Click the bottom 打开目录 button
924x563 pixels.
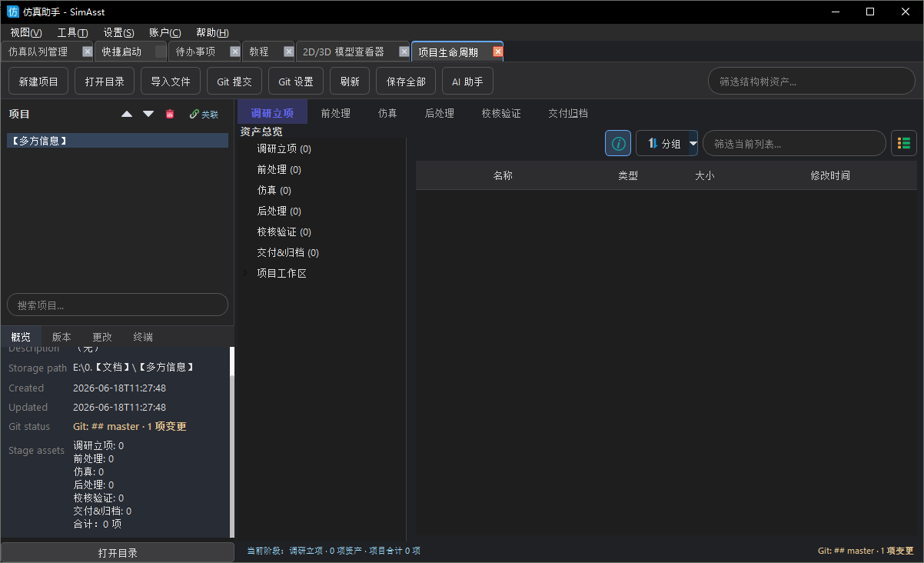click(118, 552)
